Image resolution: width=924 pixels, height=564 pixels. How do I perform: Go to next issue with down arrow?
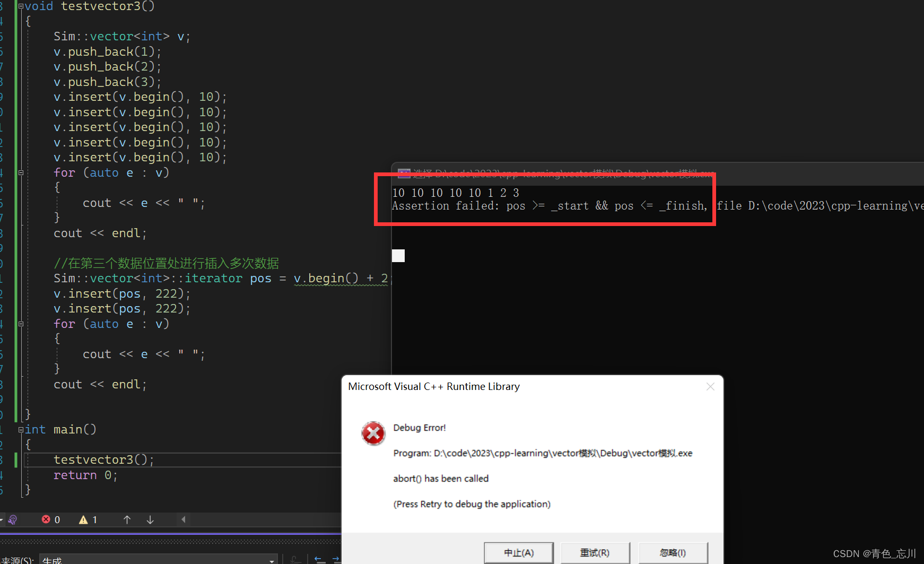[150, 519]
